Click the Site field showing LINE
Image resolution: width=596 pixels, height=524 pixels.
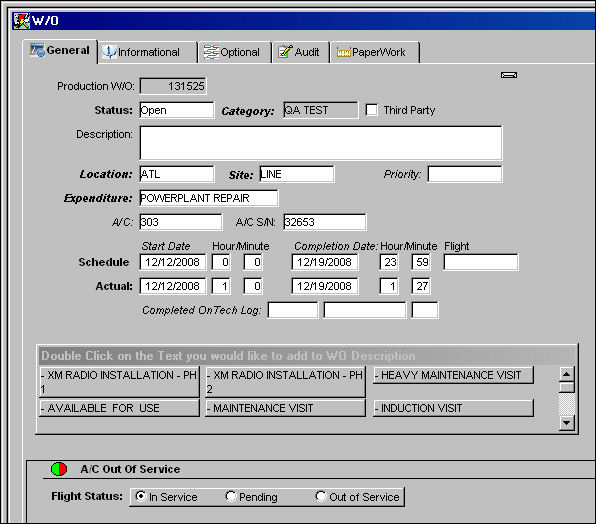click(x=297, y=174)
